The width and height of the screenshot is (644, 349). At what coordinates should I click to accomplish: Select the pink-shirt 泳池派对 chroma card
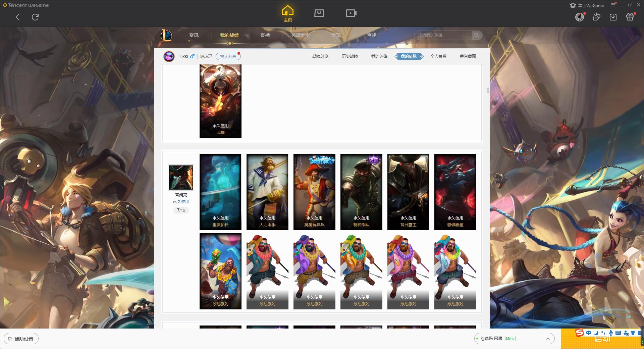point(408,271)
